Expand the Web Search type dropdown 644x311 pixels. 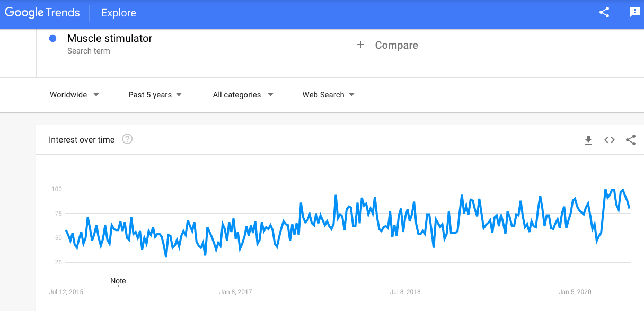(x=328, y=95)
